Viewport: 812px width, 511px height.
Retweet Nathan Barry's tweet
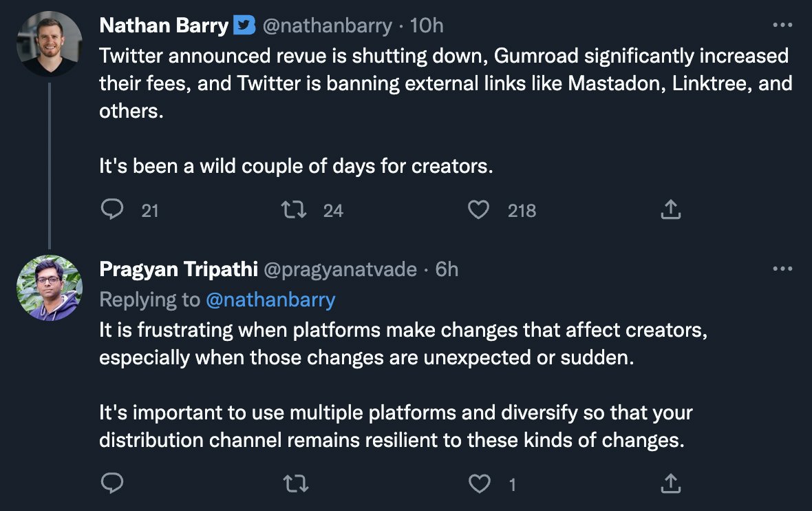[x=294, y=209]
